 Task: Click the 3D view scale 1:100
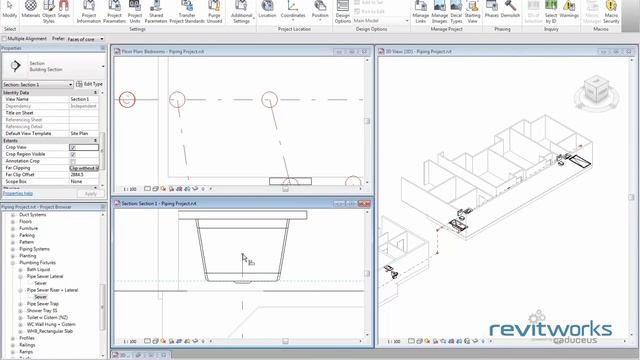point(394,341)
